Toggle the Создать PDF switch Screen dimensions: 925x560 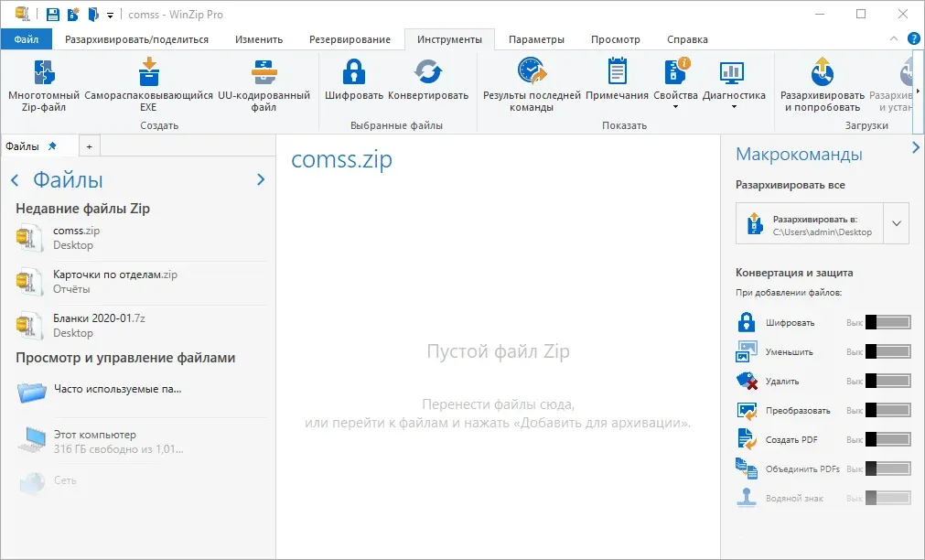click(887, 439)
